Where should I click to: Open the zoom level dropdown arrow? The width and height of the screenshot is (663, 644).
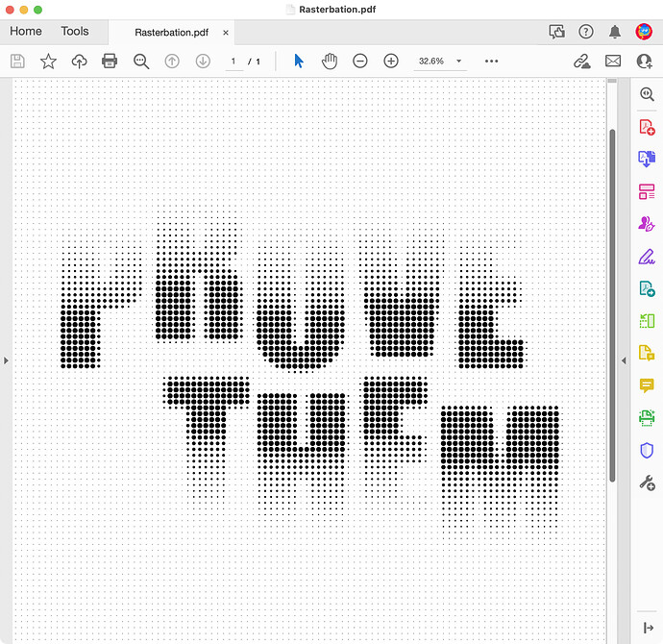pos(458,62)
